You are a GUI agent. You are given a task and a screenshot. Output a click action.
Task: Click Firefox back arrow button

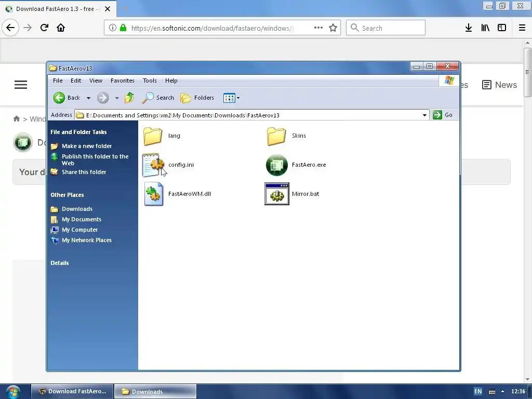click(10, 28)
